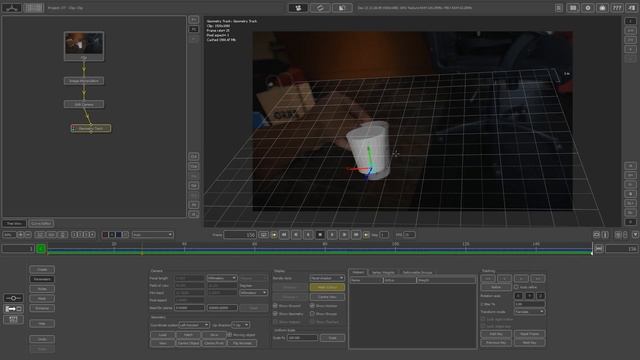Select the X rotation axis button
Image resolution: width=640 pixels, height=360 pixels.
(518, 296)
